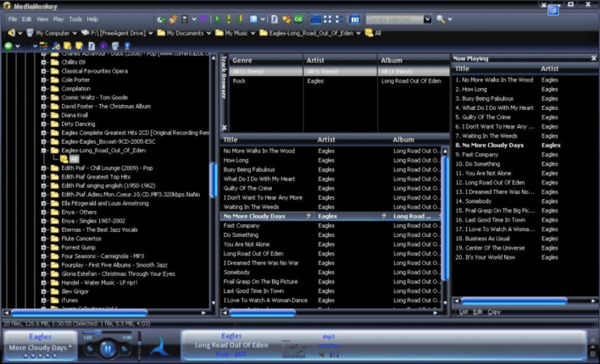Open the search icon dropdown arrow

click(x=450, y=19)
